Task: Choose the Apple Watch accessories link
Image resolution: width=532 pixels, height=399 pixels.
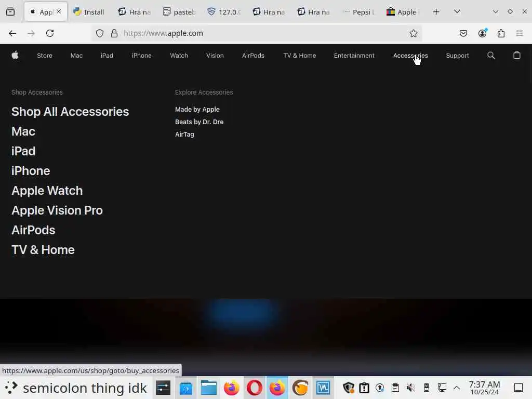Action: point(47,191)
